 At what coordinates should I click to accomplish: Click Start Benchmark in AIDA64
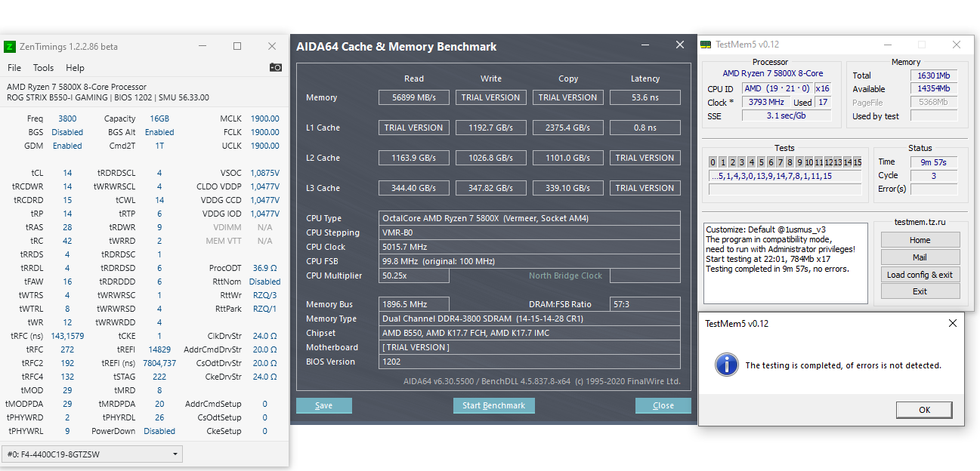coord(494,405)
